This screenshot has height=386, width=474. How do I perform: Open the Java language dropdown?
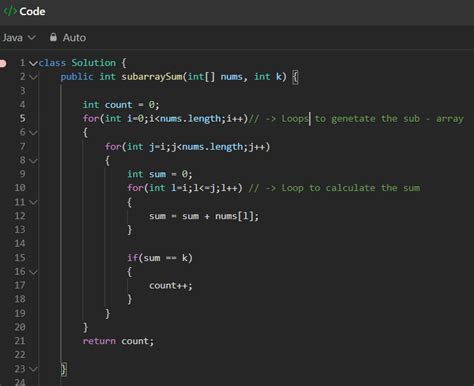(19, 38)
